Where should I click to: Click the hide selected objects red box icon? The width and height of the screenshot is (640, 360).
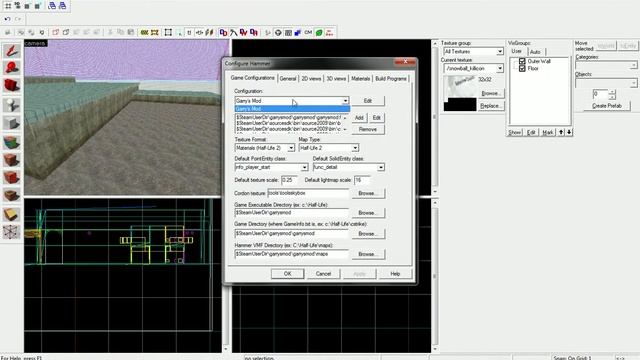pos(56,32)
